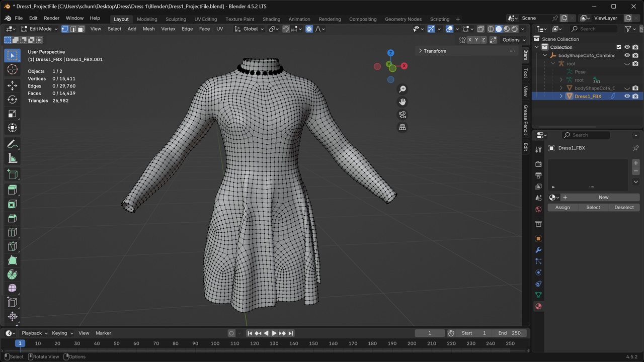Expand the Transform panel
644x362 pixels.
coord(435,51)
